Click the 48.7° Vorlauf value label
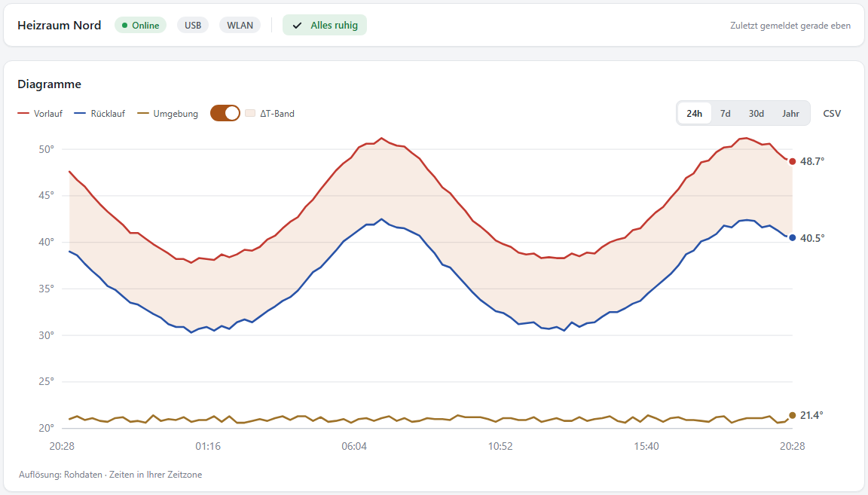Image resolution: width=868 pixels, height=495 pixels. pos(812,162)
